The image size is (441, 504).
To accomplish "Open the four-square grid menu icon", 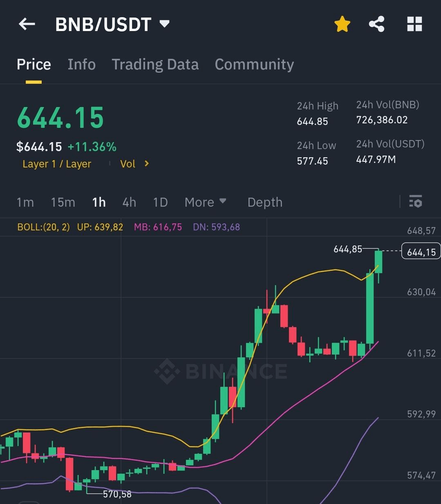I will tap(414, 25).
